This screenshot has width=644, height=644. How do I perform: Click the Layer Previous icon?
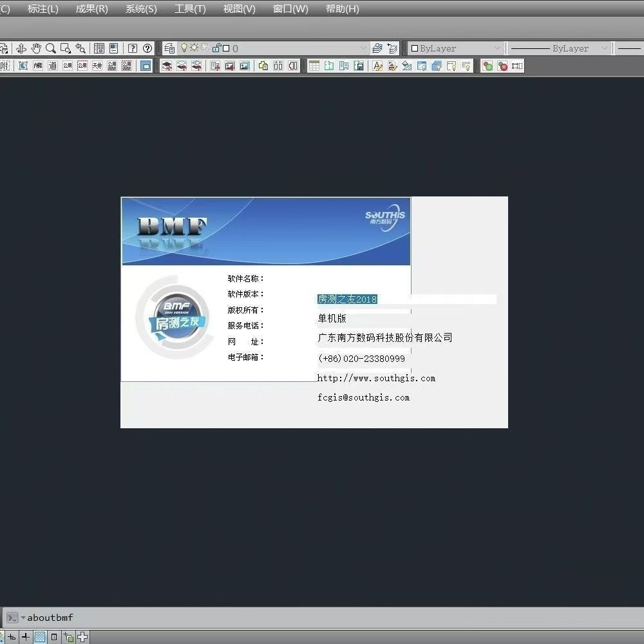click(392, 48)
